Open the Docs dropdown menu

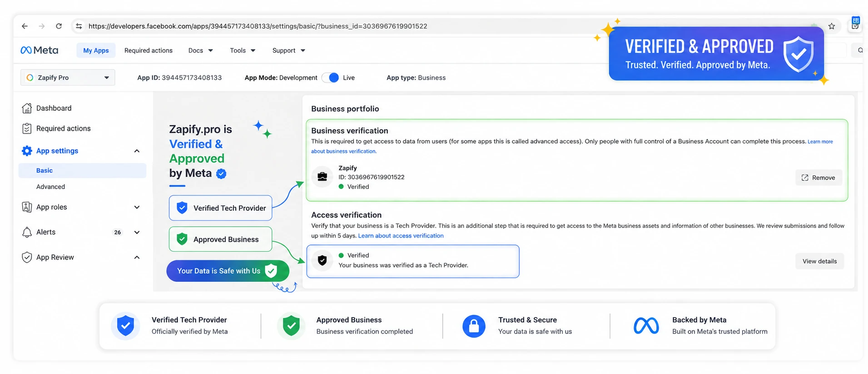click(201, 50)
